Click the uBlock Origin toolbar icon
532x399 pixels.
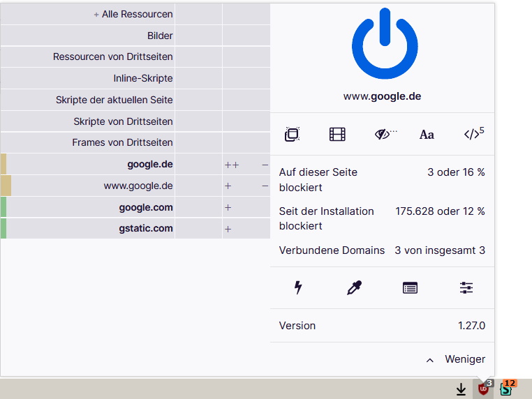click(483, 389)
